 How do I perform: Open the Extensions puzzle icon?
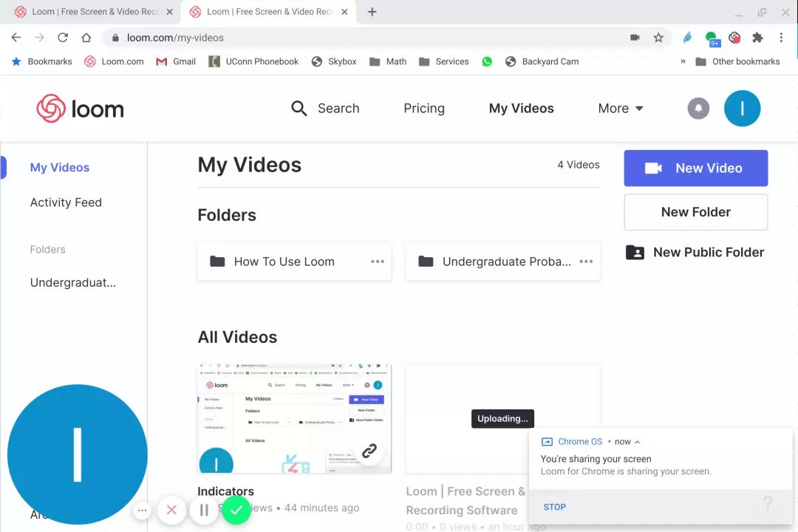pyautogui.click(x=757, y=38)
